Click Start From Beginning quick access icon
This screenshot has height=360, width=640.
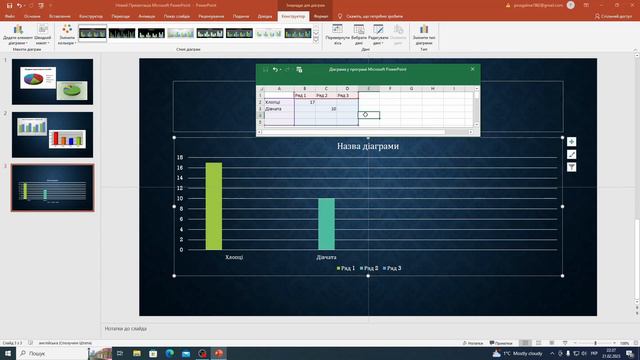pos(41,5)
